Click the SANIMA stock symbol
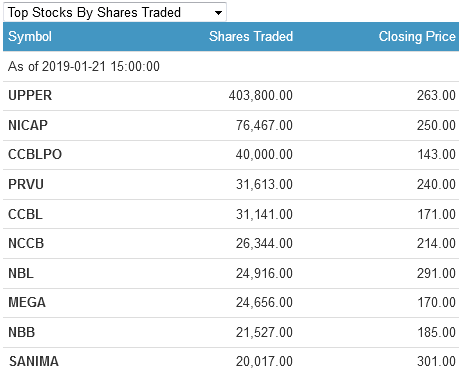459x371 pixels. point(34,361)
